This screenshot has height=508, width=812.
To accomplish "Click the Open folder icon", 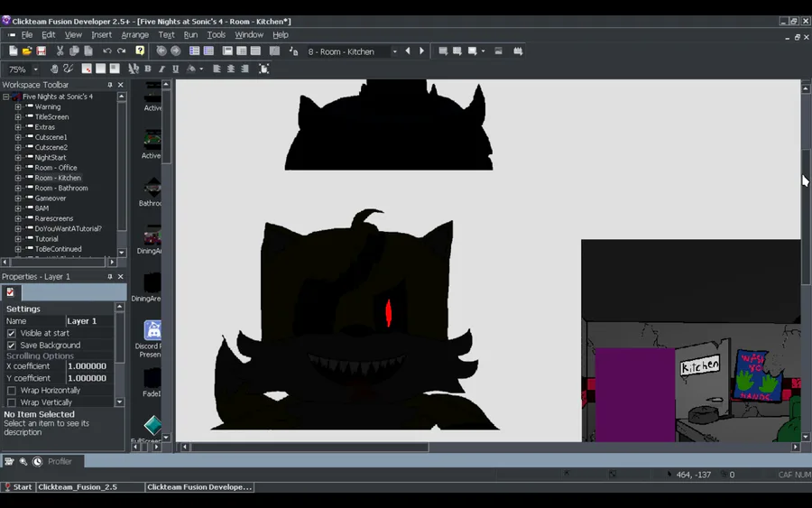I will 27,51.
